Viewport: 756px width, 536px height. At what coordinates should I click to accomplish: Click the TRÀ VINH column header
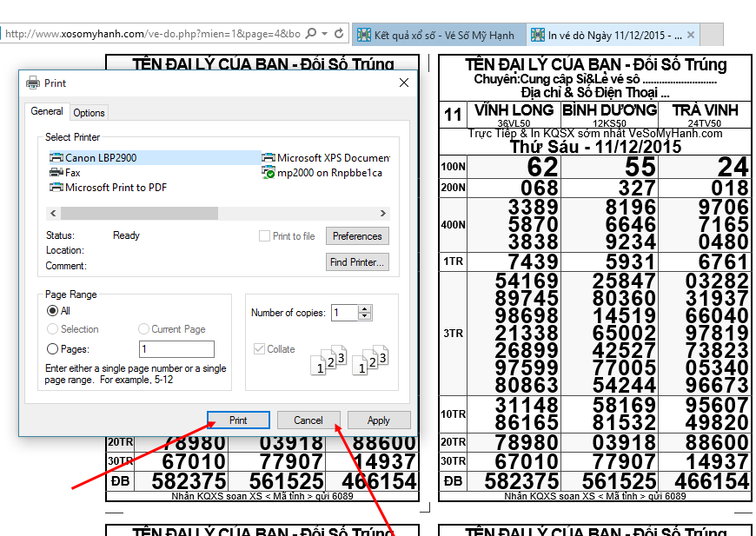[705, 110]
